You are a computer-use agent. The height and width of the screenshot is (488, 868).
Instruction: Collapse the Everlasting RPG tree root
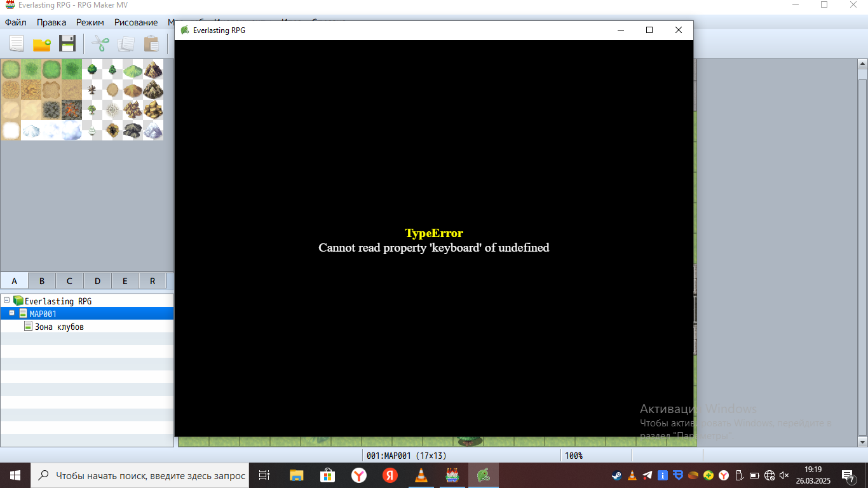pos(6,301)
